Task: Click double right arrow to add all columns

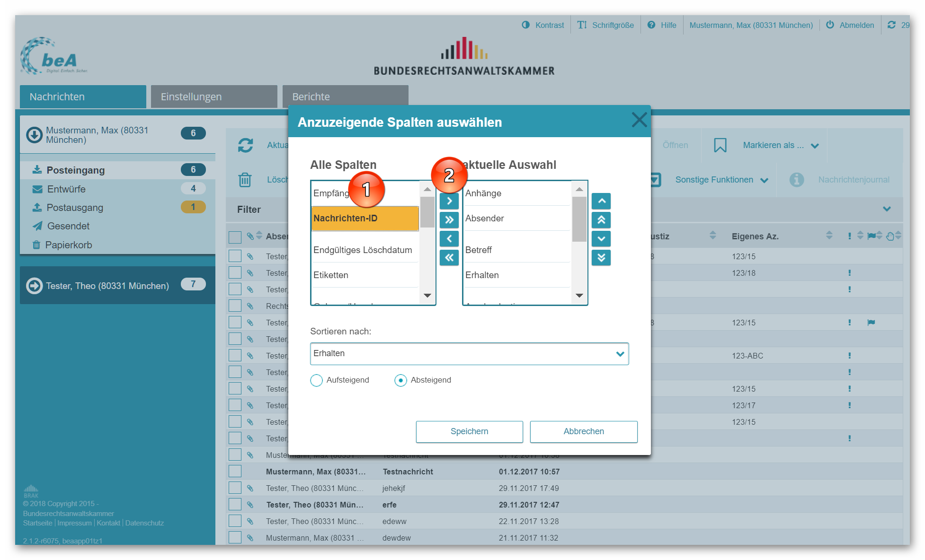Action: pos(449,220)
